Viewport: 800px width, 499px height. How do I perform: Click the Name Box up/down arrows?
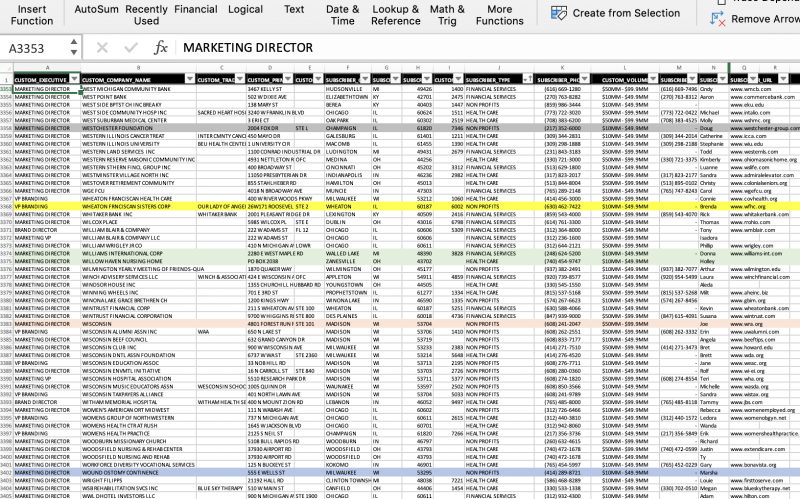tap(74, 47)
